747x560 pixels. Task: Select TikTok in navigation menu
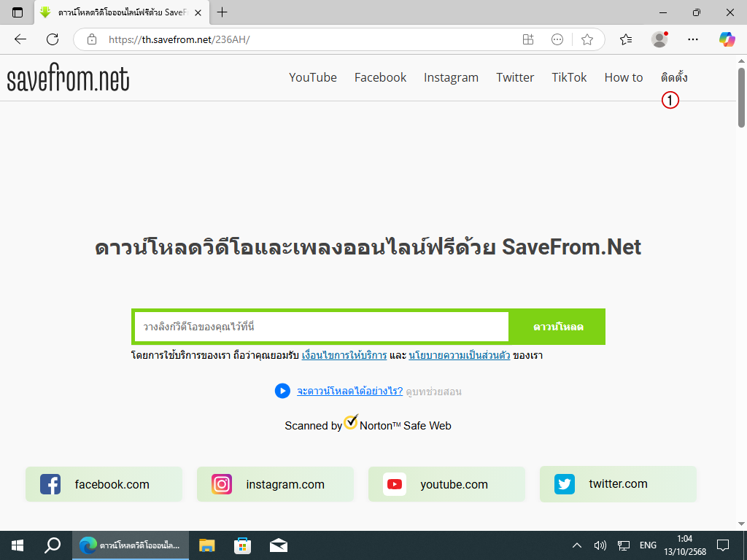(569, 77)
